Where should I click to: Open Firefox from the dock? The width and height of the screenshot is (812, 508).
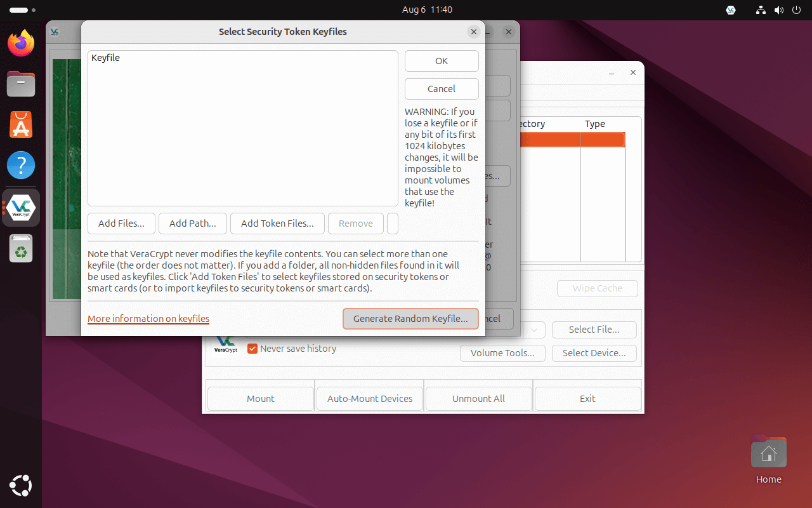[21, 44]
